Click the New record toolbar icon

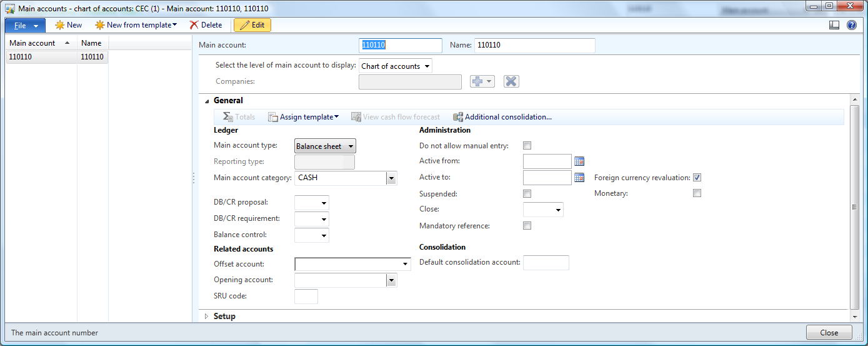point(61,25)
